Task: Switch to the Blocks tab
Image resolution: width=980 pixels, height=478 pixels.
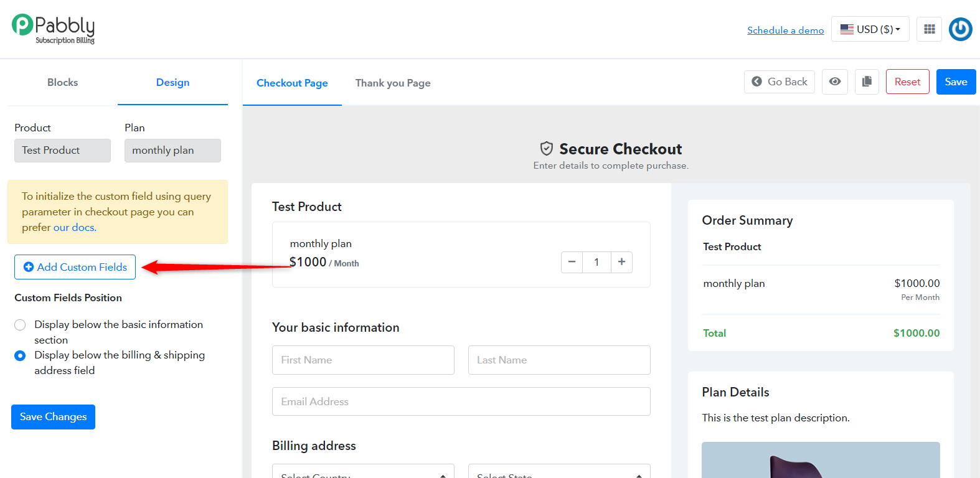Action: (x=63, y=82)
